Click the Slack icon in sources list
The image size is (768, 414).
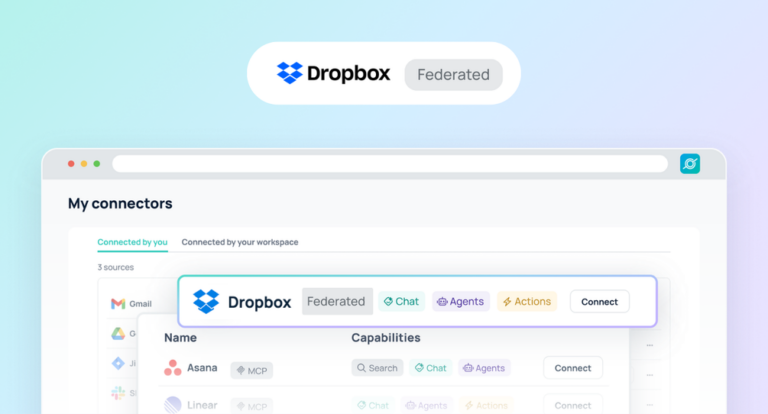[118, 392]
